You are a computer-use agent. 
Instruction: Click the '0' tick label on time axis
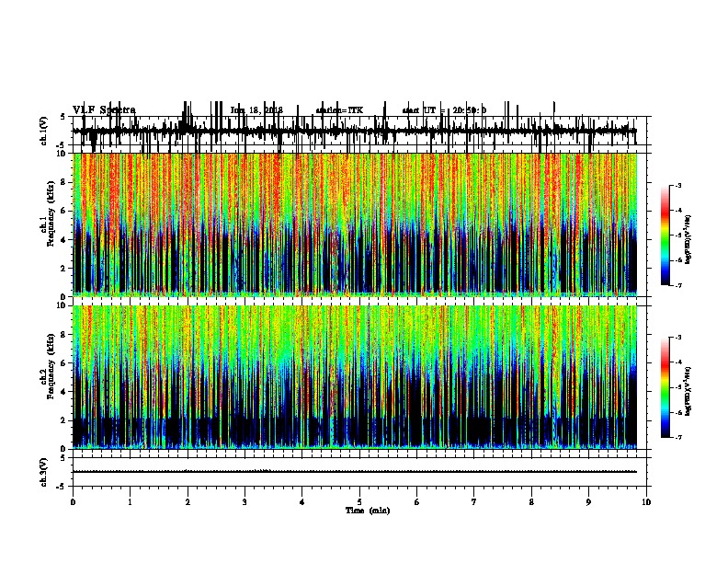pos(73,502)
